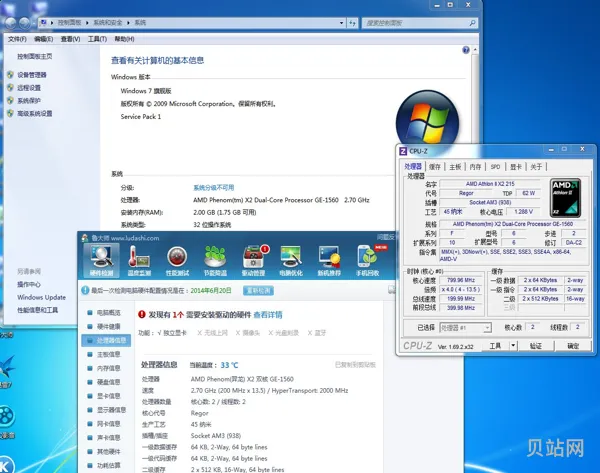
Task: Select 电脑概览 in Ludashi sidebar
Action: (104, 313)
